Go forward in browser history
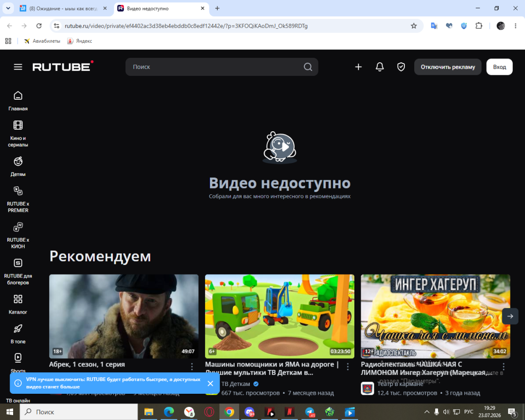 [x=24, y=26]
